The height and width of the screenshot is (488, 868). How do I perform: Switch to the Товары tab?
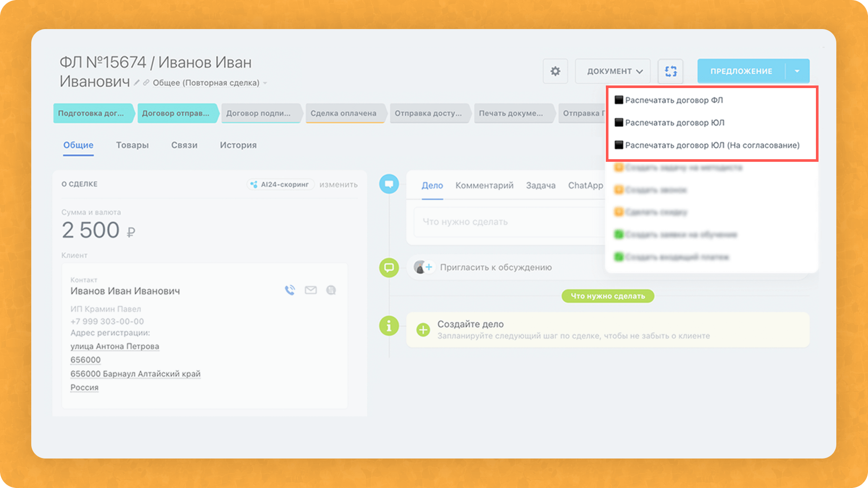[x=132, y=145]
